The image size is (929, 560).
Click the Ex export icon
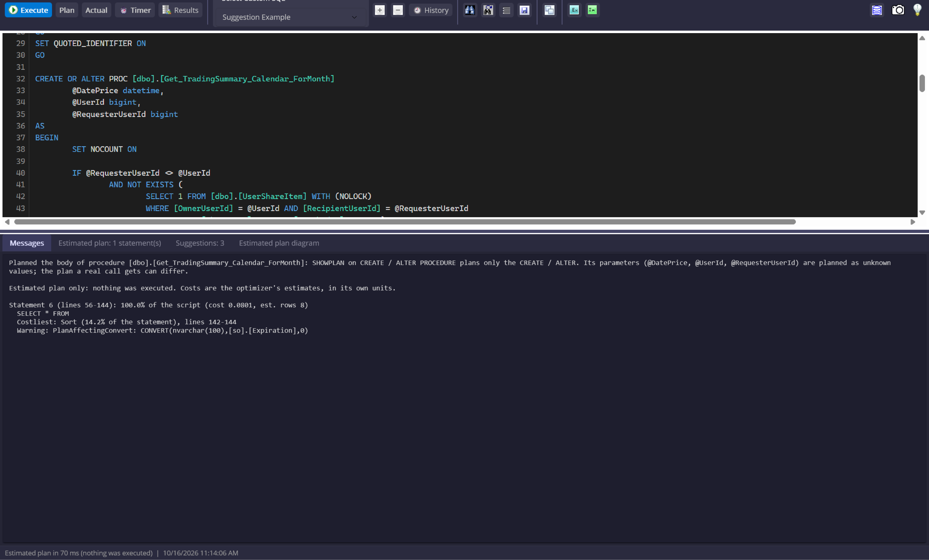click(x=574, y=10)
